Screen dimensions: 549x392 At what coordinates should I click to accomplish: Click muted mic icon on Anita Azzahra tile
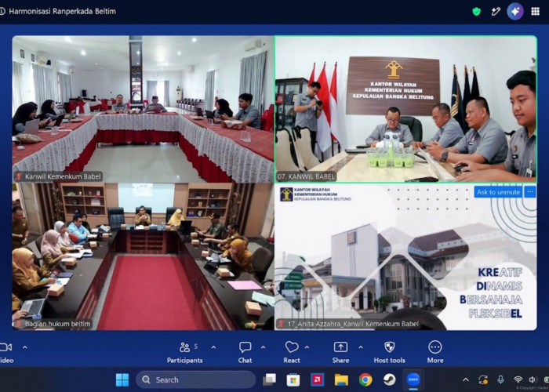coord(282,324)
